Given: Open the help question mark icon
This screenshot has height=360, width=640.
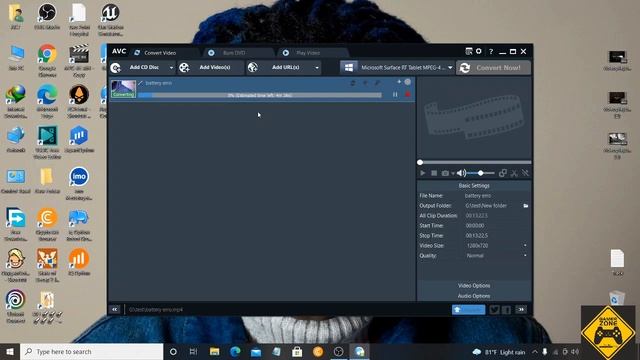Looking at the screenshot, I should pyautogui.click(x=491, y=51).
